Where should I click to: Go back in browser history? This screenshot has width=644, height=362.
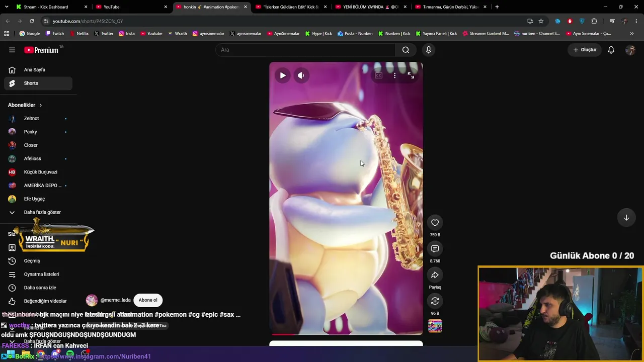tap(8, 21)
